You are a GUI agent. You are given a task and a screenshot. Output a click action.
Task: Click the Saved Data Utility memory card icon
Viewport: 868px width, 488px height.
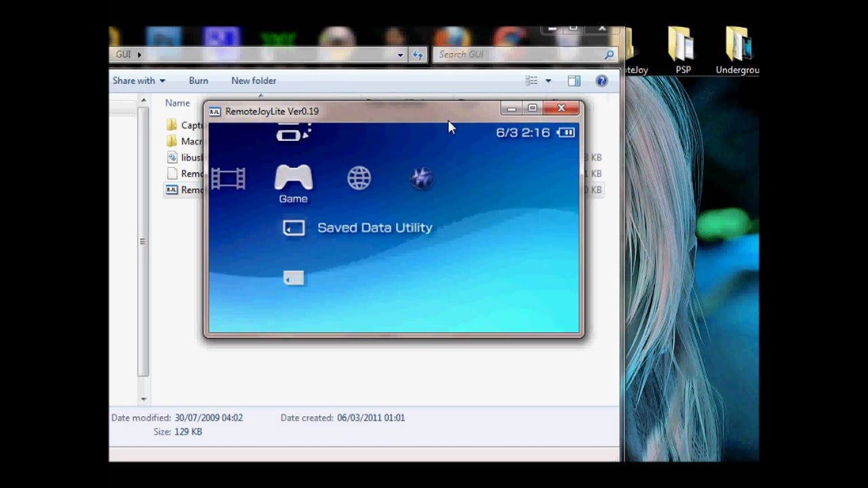click(x=294, y=228)
